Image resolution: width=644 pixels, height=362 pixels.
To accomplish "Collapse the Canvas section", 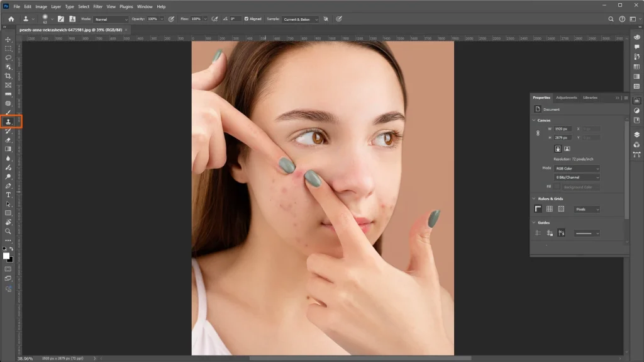I will [x=534, y=120].
